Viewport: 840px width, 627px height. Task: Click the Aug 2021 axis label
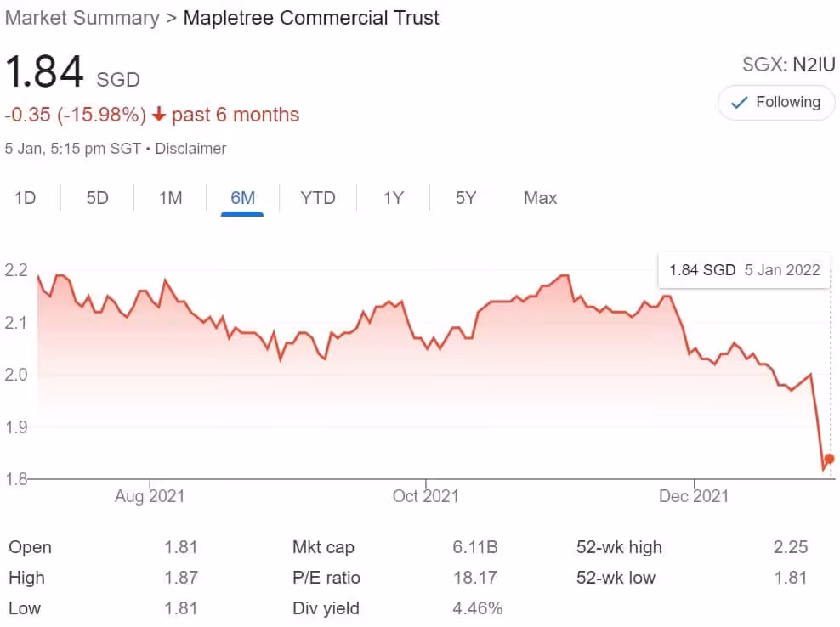point(150,496)
